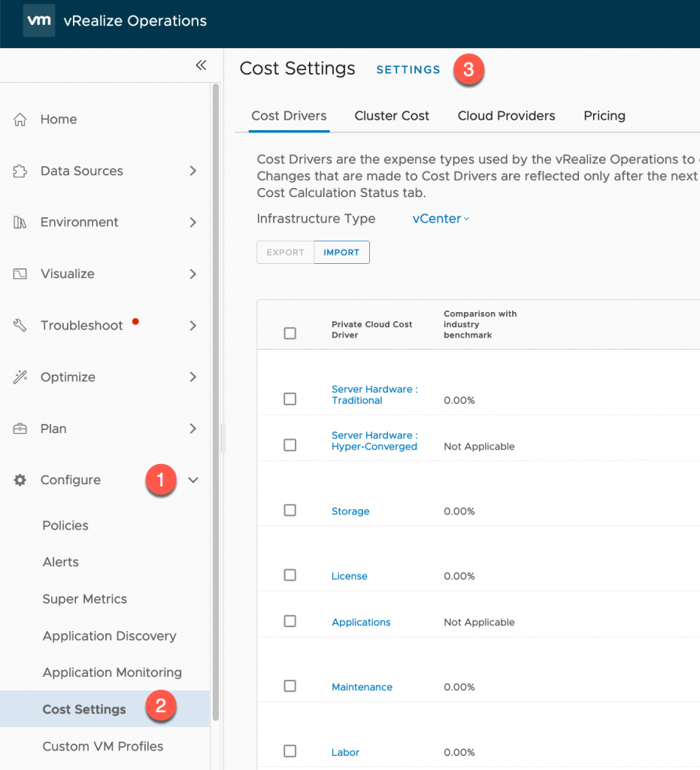
Task: Open the vCenter Infrastructure Type dropdown
Action: point(441,219)
